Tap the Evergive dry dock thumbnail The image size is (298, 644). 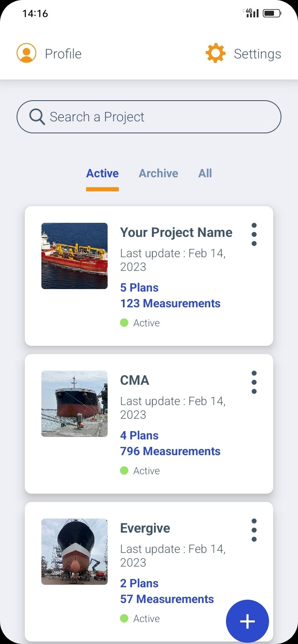point(74,552)
